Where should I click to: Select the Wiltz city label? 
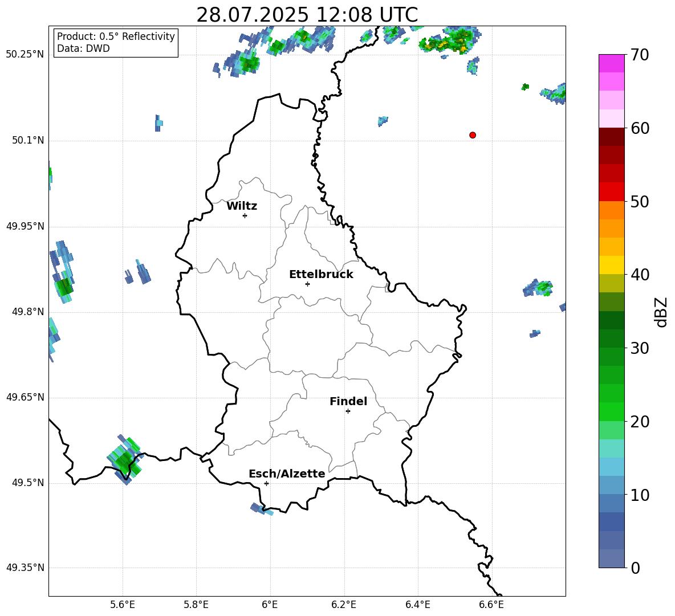(x=242, y=206)
